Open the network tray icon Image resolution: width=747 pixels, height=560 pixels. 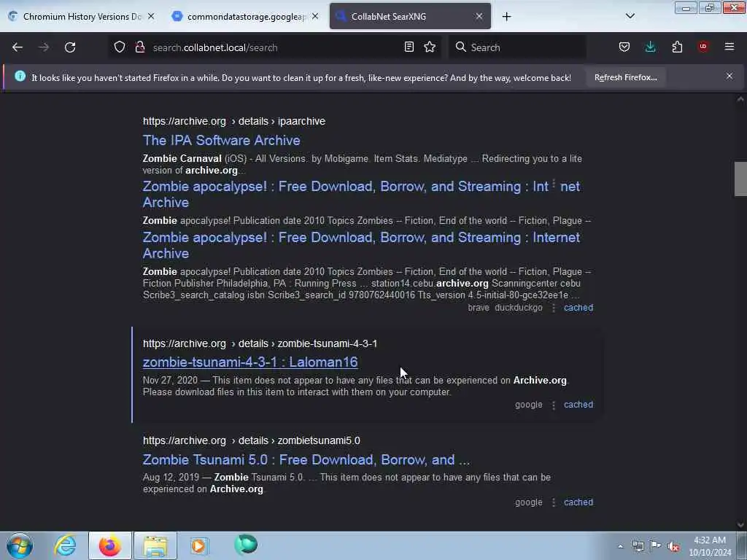638,547
